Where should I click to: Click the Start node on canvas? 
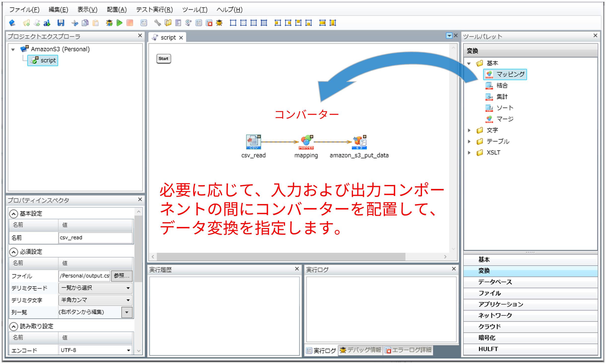pyautogui.click(x=163, y=59)
